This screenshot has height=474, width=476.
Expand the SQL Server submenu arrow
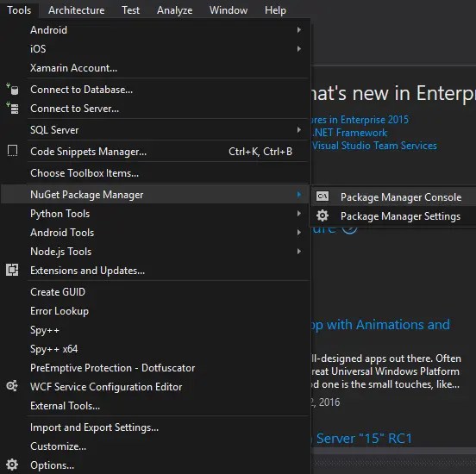click(x=299, y=130)
